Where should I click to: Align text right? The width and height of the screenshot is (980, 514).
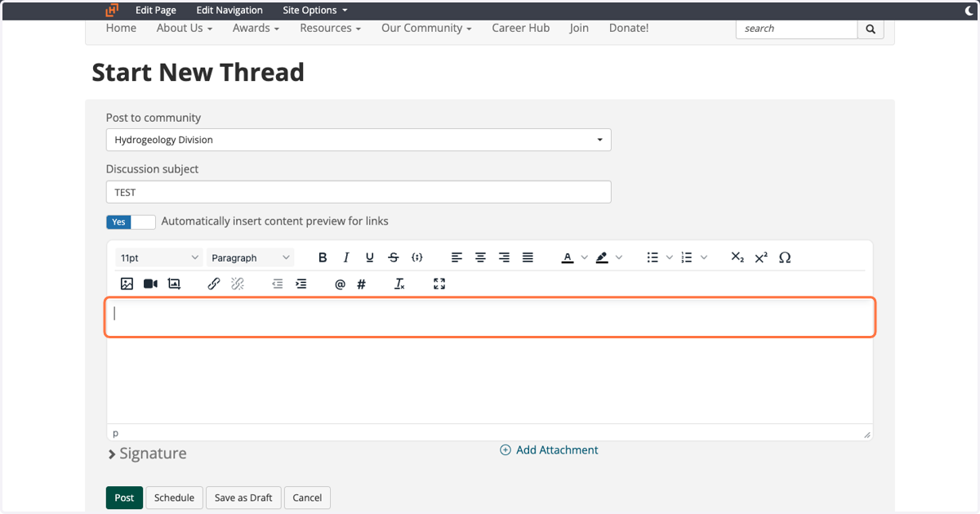click(x=504, y=257)
